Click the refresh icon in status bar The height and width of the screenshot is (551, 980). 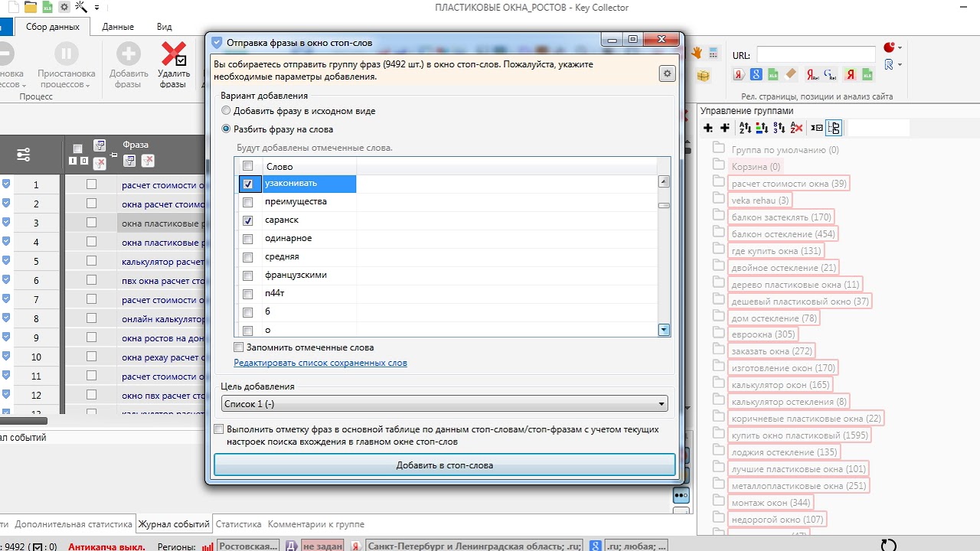pos(888,546)
